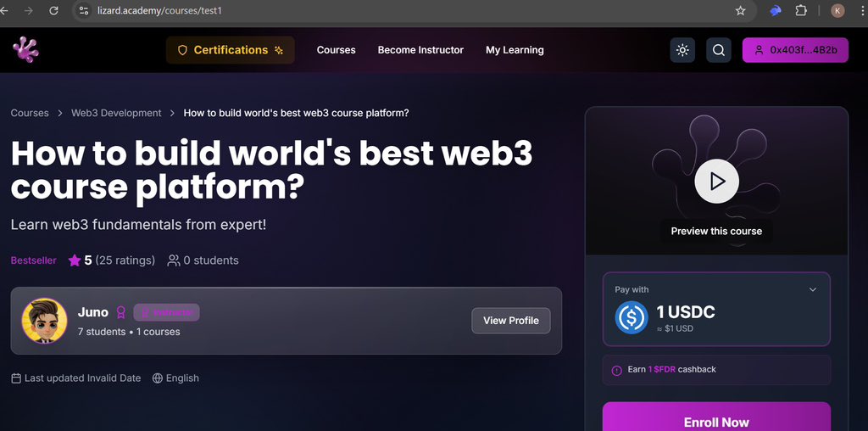This screenshot has width=868, height=431.
Task: Bookmark this page with the star
Action: click(x=740, y=10)
